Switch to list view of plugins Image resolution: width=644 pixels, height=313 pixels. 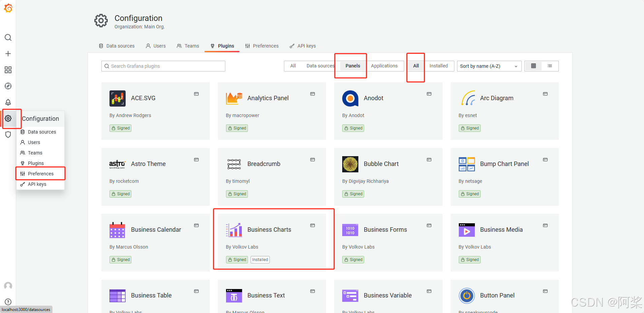(550, 66)
